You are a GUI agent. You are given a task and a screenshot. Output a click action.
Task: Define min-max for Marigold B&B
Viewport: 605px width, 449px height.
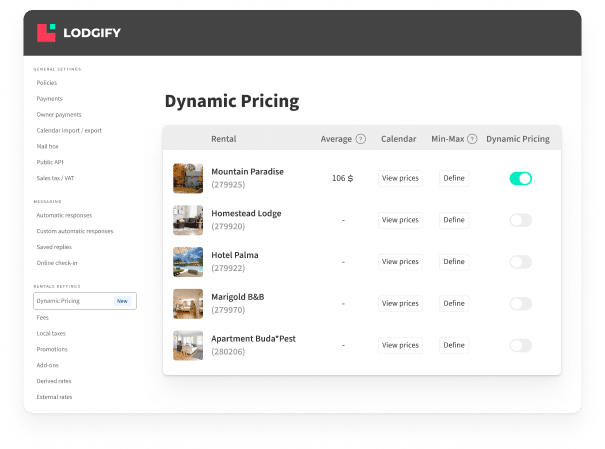pos(454,303)
